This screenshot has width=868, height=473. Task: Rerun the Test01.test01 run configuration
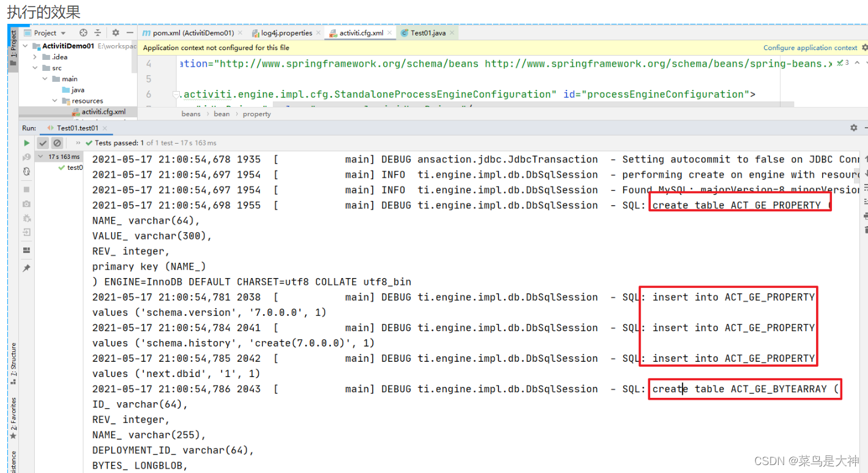click(x=27, y=142)
